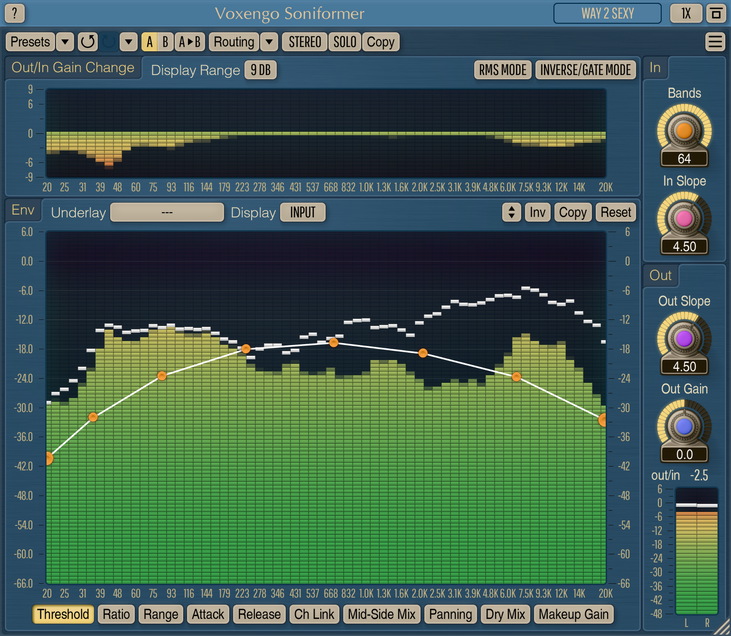Open the undo history dropdown arrow
731x636 pixels.
tap(128, 42)
